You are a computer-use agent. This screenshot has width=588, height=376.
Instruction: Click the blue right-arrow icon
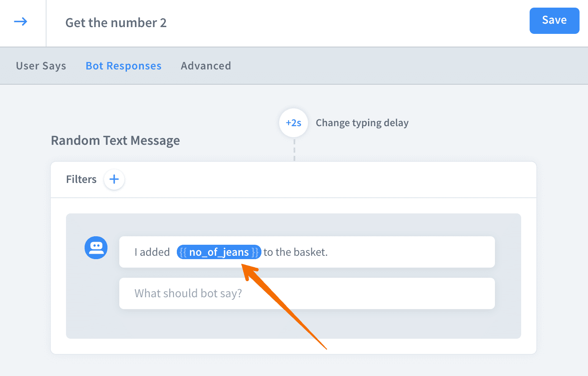[x=21, y=22]
